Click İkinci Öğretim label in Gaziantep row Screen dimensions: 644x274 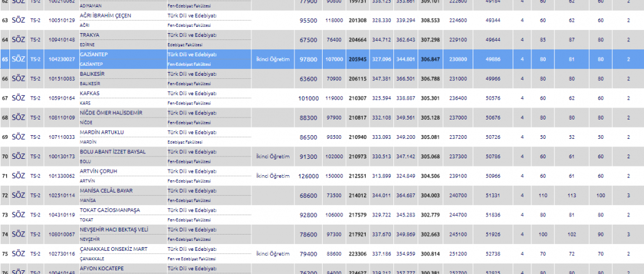[273, 59]
